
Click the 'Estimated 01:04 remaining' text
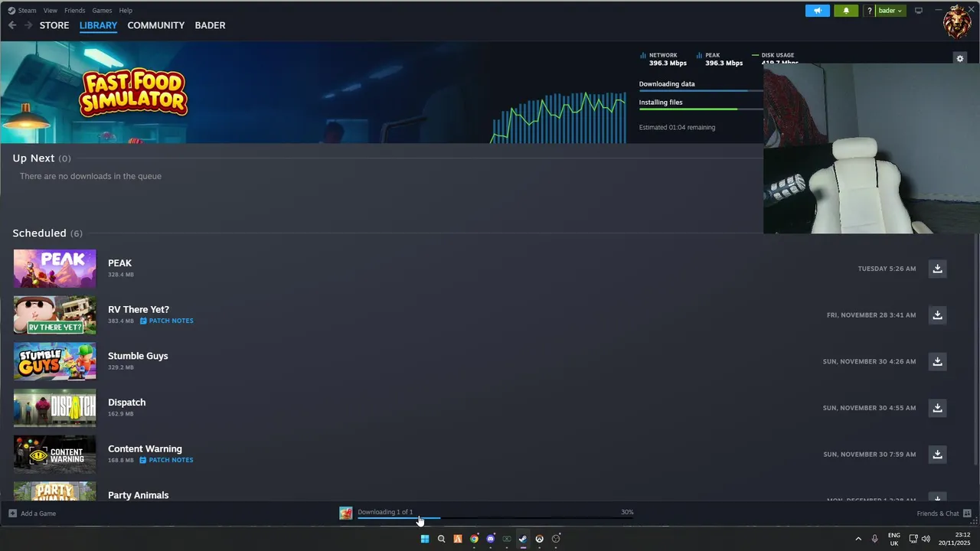coord(677,127)
